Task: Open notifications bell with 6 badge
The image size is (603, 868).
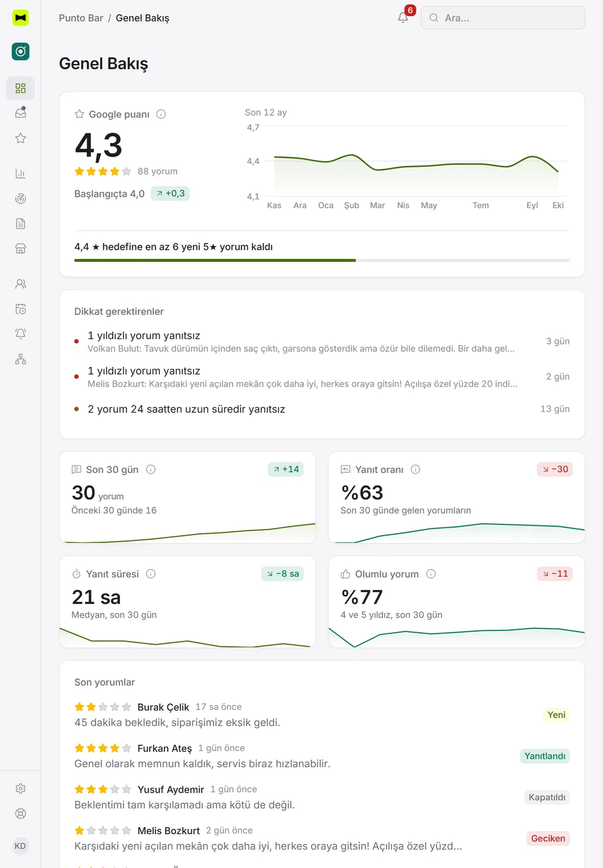Action: 403,17
